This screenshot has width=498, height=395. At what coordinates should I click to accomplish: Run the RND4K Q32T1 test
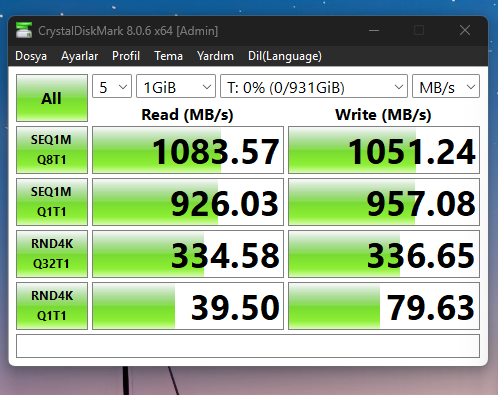(52, 254)
